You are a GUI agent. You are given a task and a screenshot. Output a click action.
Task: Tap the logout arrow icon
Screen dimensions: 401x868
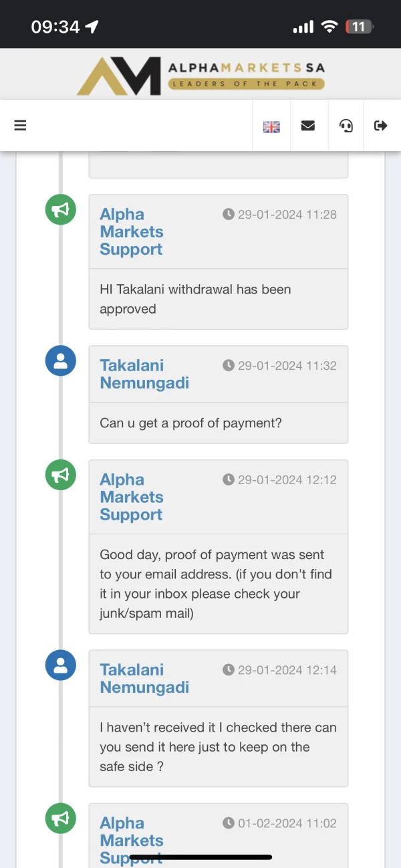click(381, 125)
